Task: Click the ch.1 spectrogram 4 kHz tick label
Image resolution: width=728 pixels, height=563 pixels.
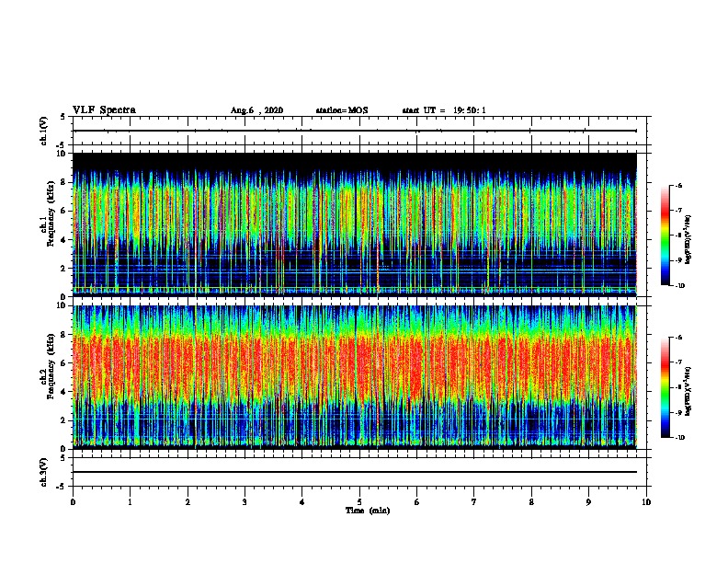Action: point(64,240)
